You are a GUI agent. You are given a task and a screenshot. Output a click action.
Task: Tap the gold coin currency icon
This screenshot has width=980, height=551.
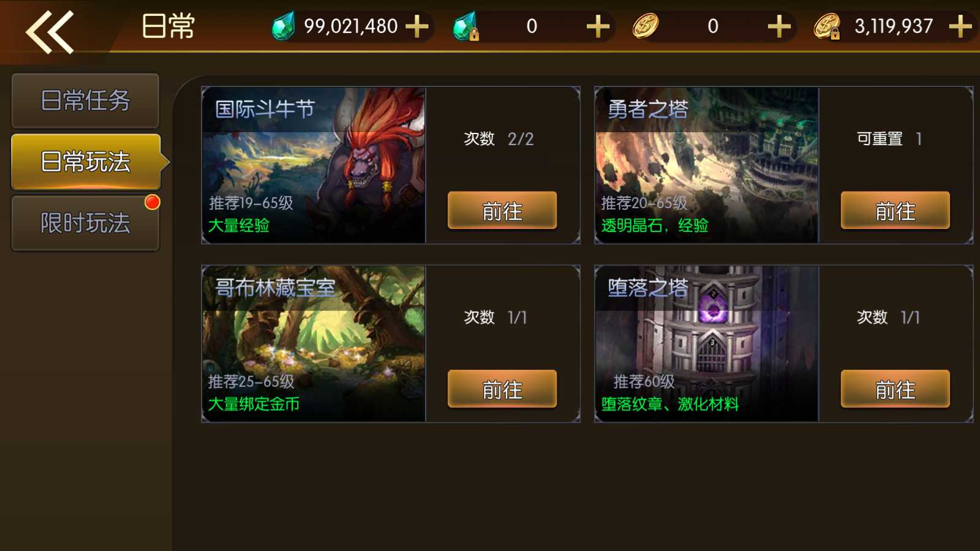pos(645,26)
